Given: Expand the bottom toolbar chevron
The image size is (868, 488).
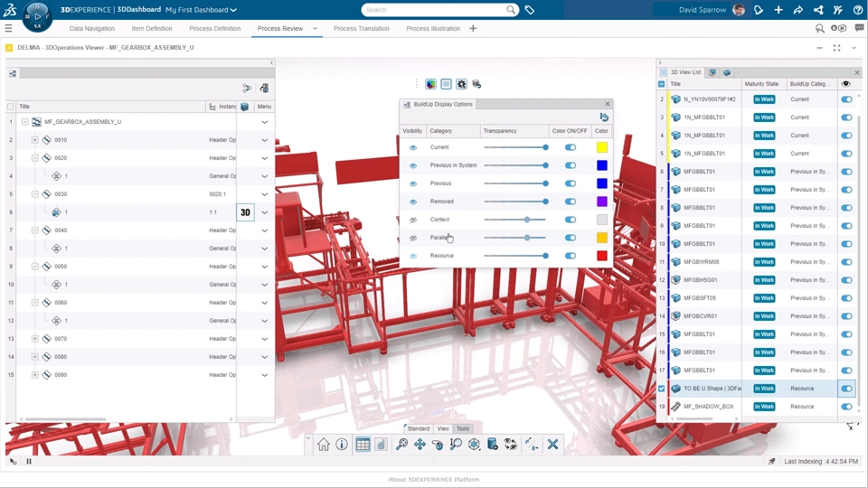Looking at the screenshot, I should coord(308,437).
